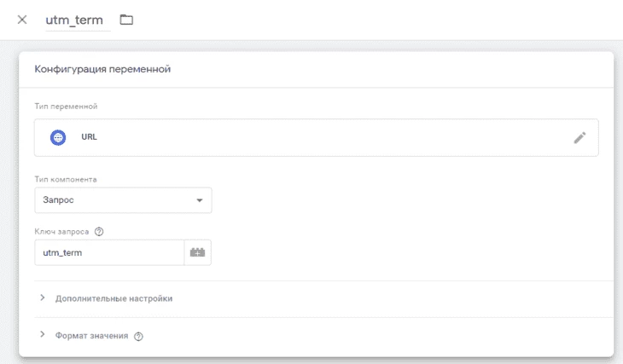Expand the Формат значения chevron
Screen dimensions: 623x364
(43, 335)
